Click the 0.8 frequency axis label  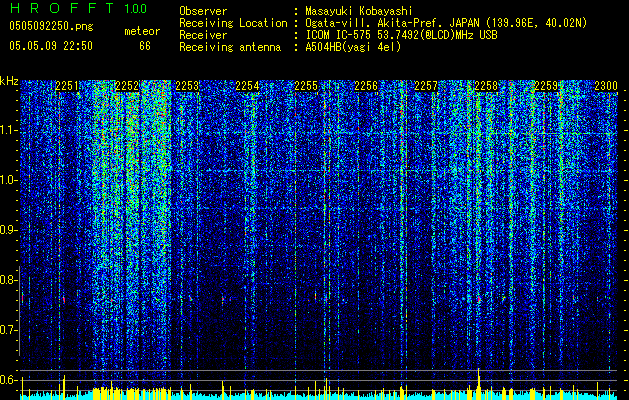click(x=8, y=280)
